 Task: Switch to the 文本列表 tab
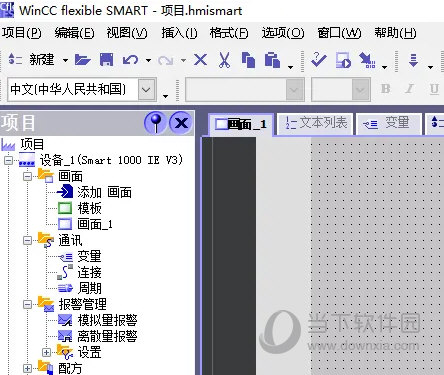coord(315,124)
